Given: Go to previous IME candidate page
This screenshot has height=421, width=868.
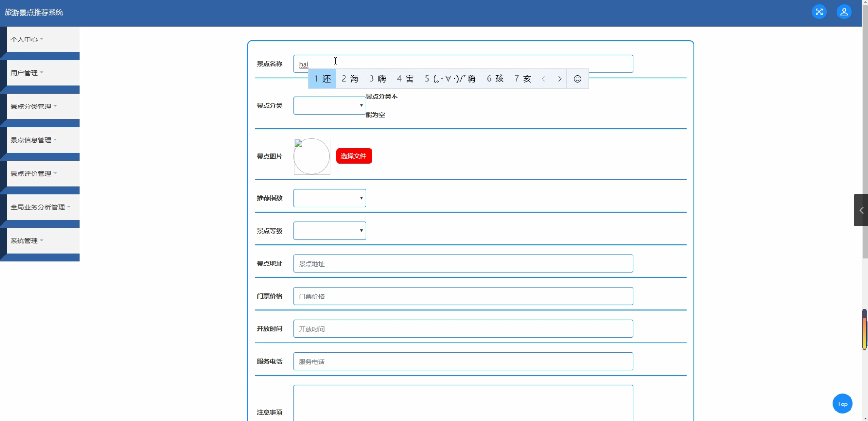Looking at the screenshot, I should coord(543,79).
